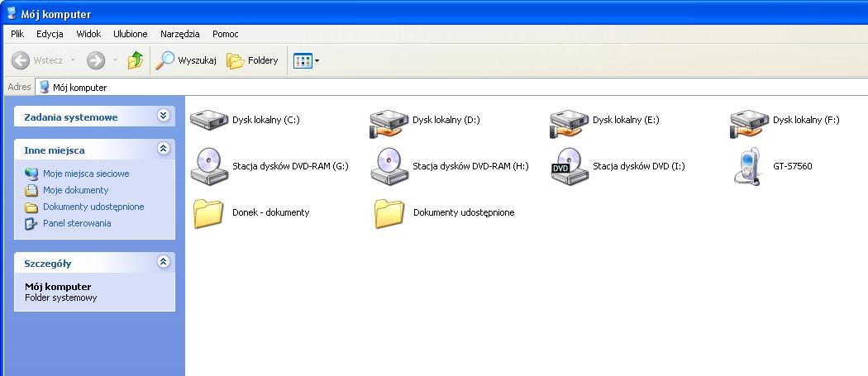Screen dimensions: 868x376
Task: Select the GT-S7560 label text
Action: [793, 165]
